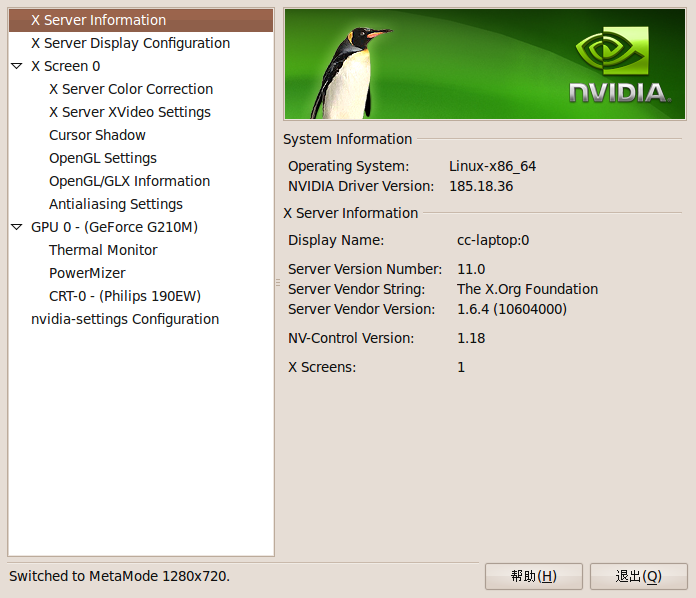Click the X Screens count value 1
696x598 pixels.
(461, 368)
